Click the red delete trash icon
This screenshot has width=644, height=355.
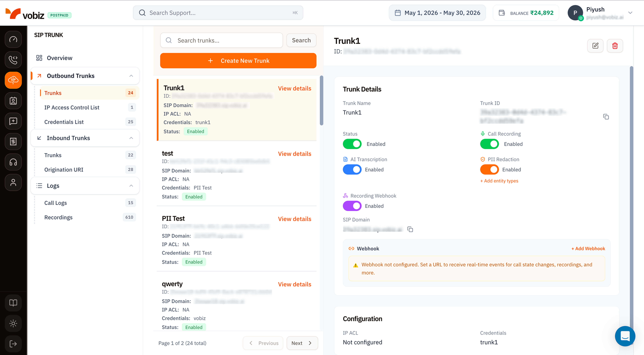(x=615, y=46)
